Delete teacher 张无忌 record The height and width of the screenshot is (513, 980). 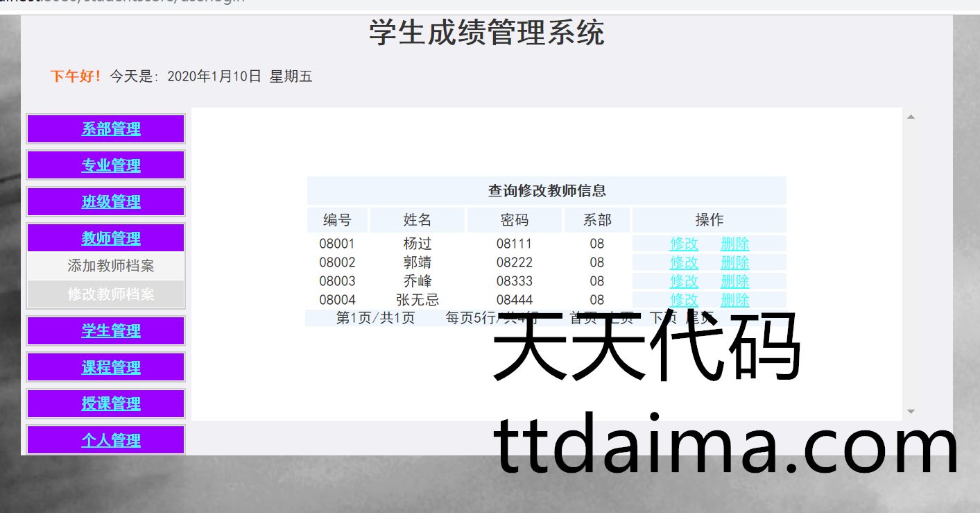[734, 300]
